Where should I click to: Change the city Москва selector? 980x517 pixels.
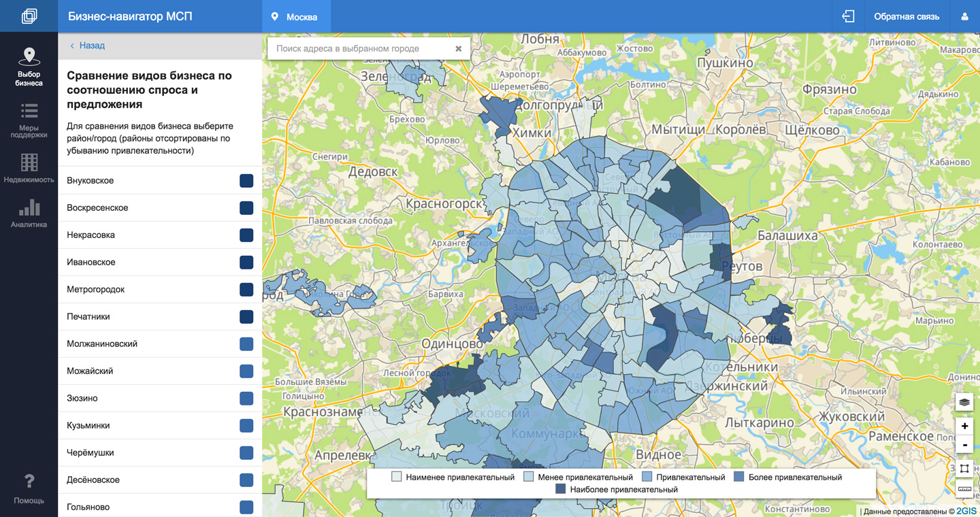pyautogui.click(x=296, y=16)
